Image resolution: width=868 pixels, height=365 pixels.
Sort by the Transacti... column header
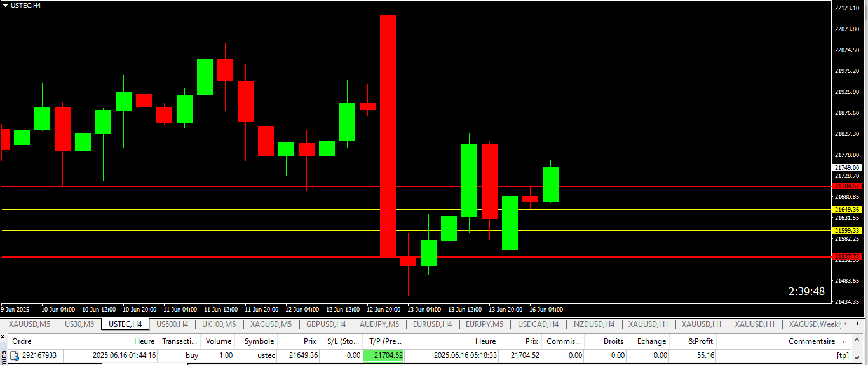point(179,341)
